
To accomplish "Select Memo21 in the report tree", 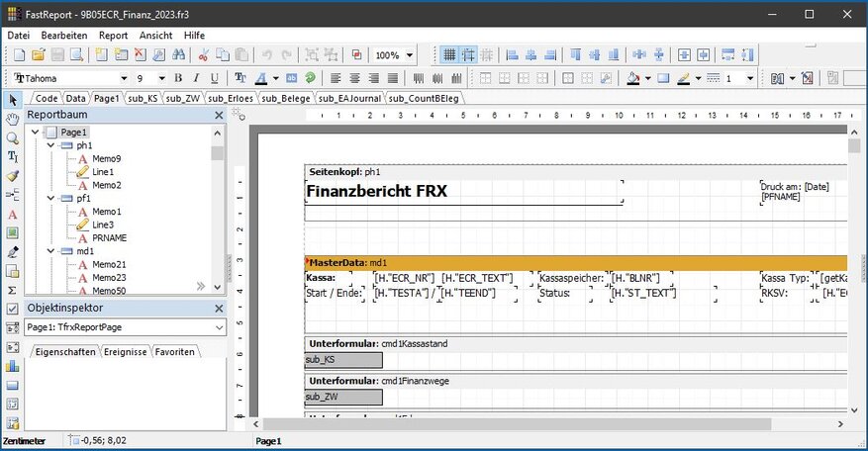I will click(109, 264).
